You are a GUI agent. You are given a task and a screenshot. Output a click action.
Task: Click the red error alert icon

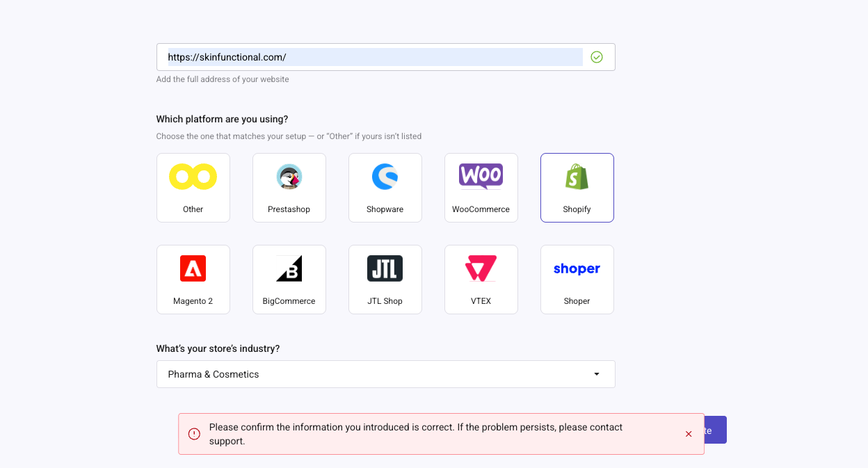point(195,434)
